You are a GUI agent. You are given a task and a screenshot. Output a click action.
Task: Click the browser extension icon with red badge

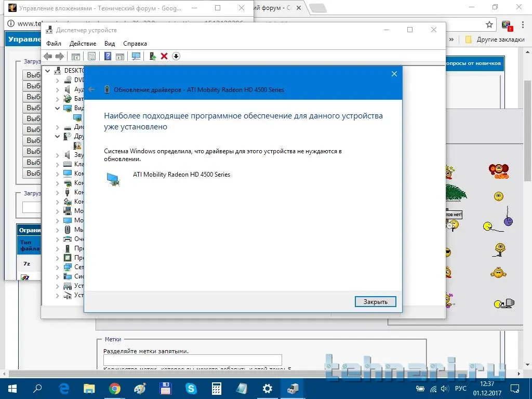(x=507, y=25)
